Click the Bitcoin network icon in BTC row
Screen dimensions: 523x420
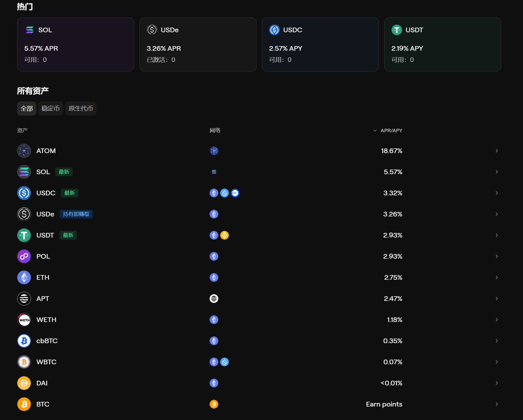pyautogui.click(x=214, y=404)
